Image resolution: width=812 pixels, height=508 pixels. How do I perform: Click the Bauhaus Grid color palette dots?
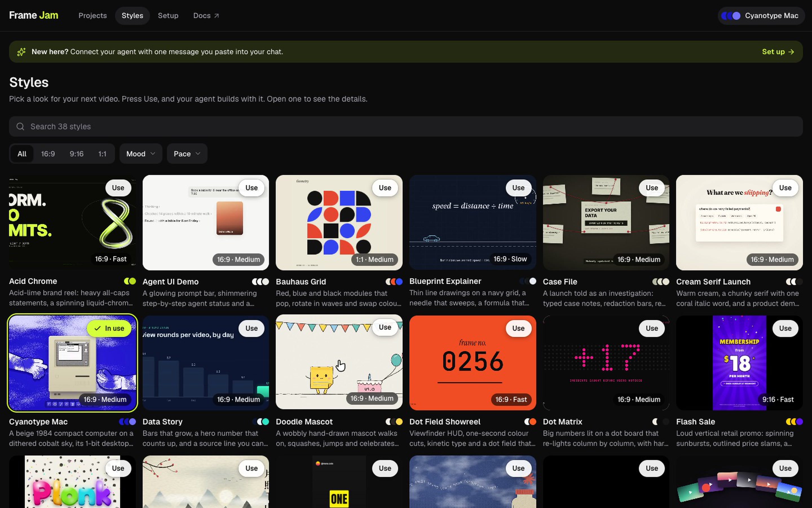click(394, 282)
